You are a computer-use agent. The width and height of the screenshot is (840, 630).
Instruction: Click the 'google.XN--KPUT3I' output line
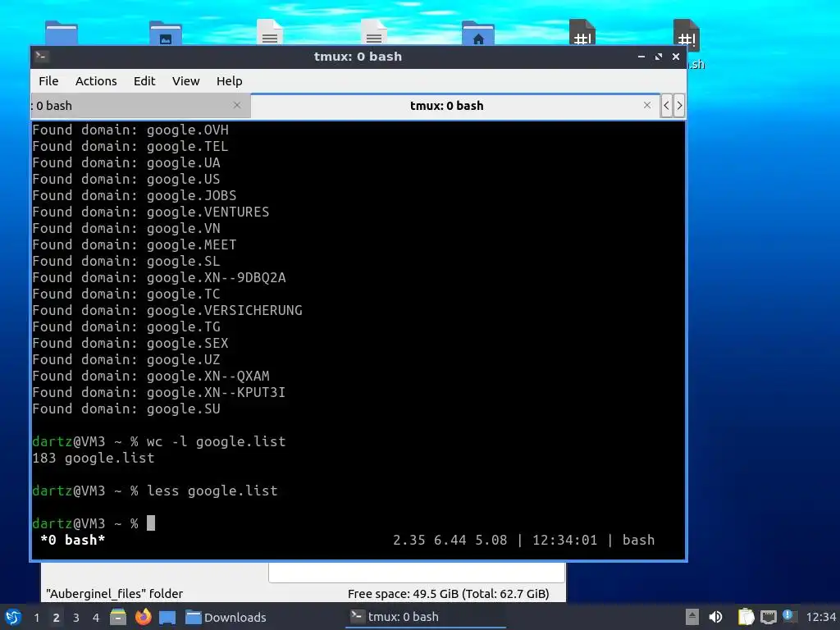[x=159, y=392]
